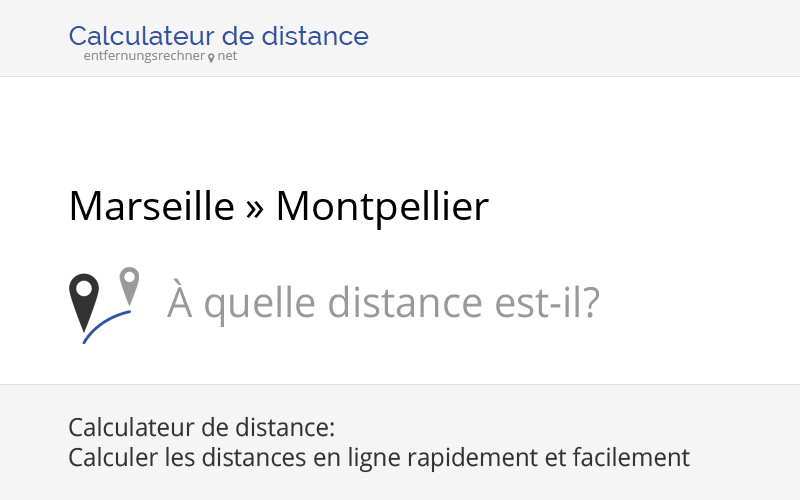800x500 pixels.
Task: Click the tiny pin icon in the logo subtitle
Action: coord(211,58)
